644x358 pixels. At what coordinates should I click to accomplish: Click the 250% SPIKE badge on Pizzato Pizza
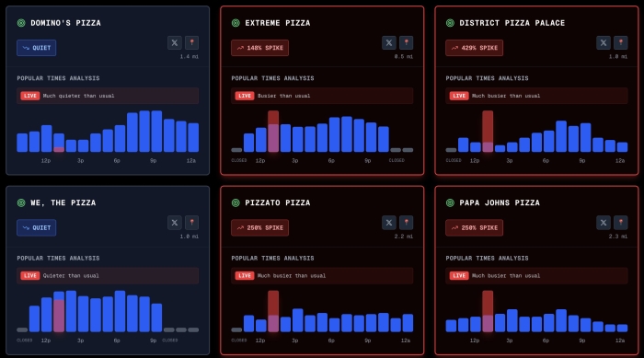click(260, 227)
